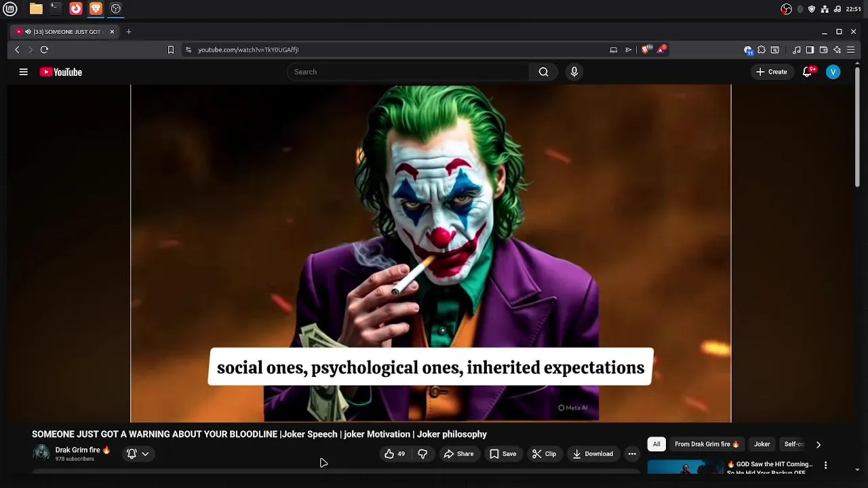
Task: Mute the tab with the speaker icon
Action: click(x=28, y=32)
